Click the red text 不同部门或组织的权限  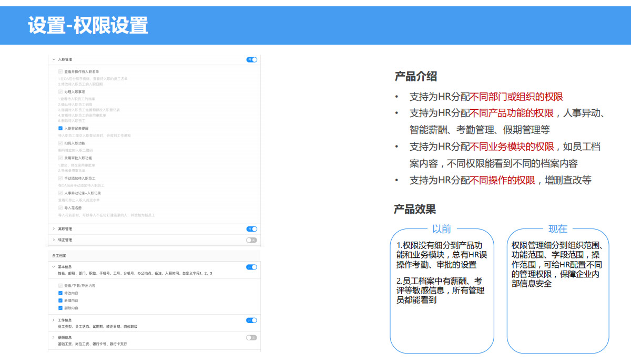click(x=516, y=97)
